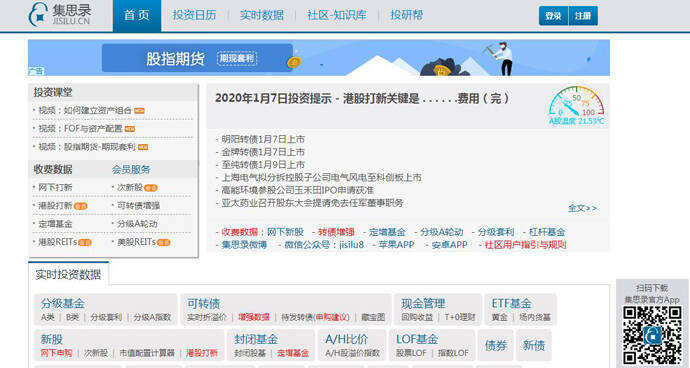Open 投资日历 in the top navigation

[194, 15]
